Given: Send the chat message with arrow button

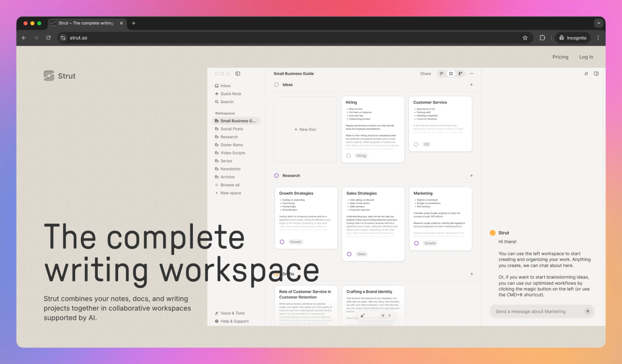Looking at the screenshot, I should point(587,312).
